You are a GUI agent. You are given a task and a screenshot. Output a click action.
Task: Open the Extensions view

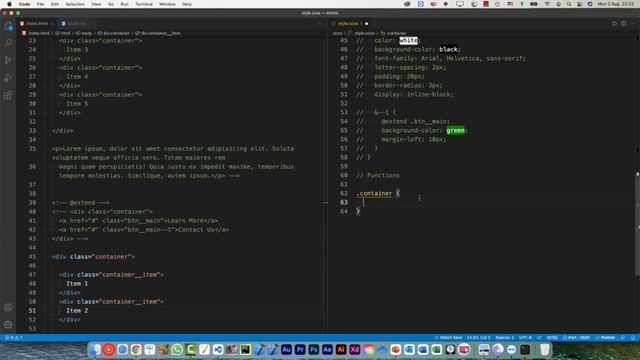[x=8, y=95]
